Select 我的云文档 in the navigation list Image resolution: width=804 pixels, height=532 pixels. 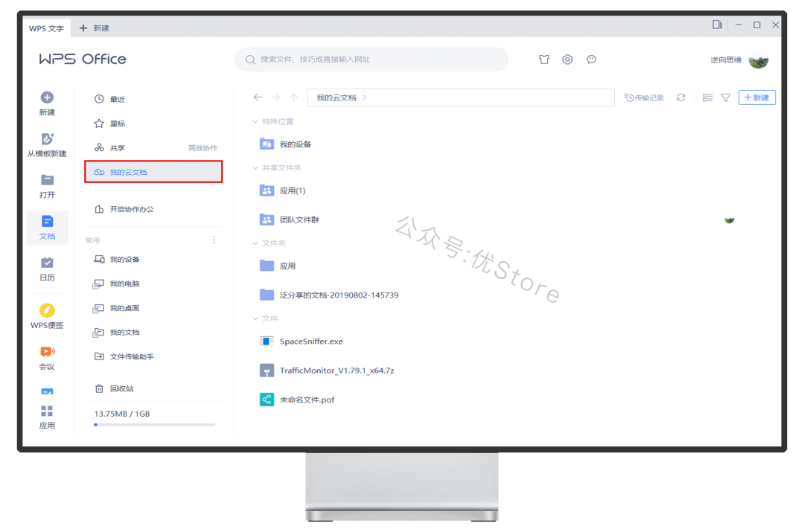(154, 172)
